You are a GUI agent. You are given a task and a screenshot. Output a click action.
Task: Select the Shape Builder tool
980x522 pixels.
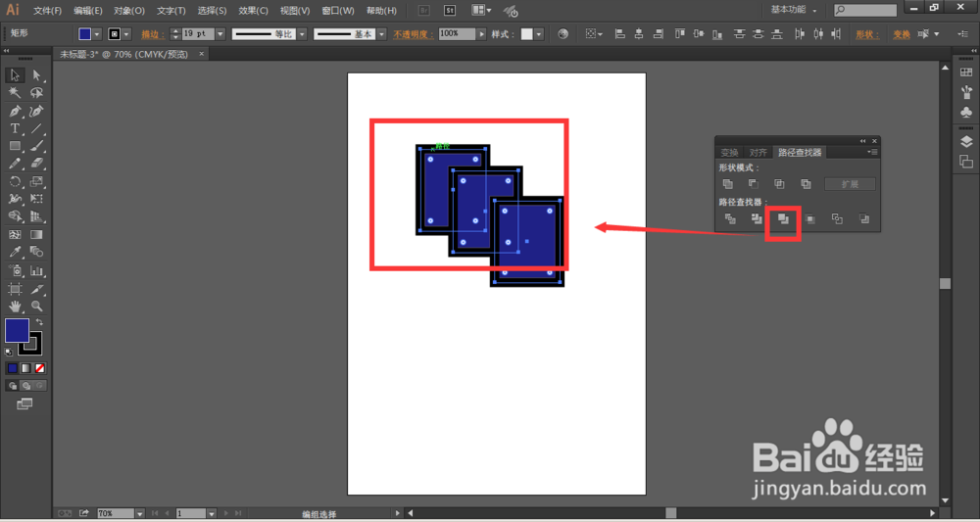[x=15, y=216]
